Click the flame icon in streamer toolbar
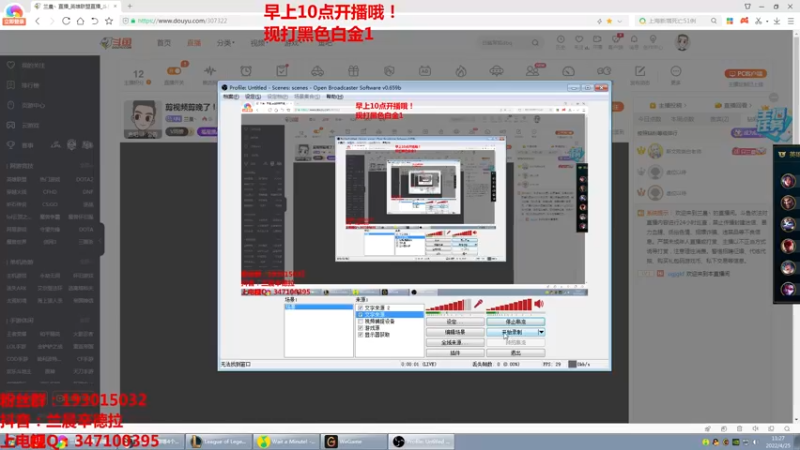Viewport: 800px width, 450px height. coord(461,71)
